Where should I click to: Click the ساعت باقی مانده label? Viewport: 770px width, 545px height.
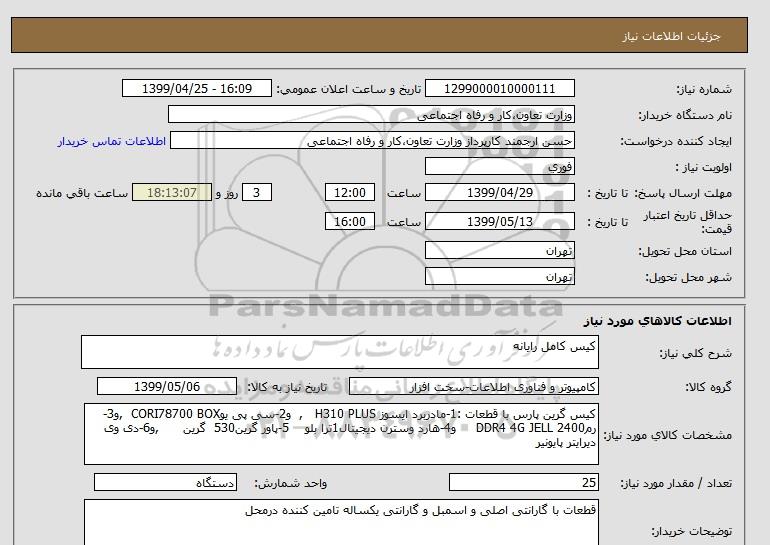click(x=82, y=193)
